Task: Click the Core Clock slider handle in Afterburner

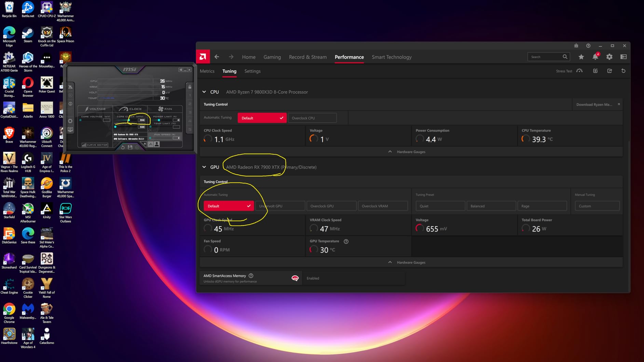Action: [129, 120]
